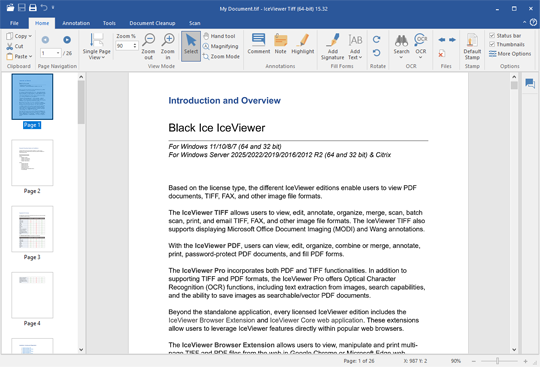Click the Zoom % input field
The width and height of the screenshot is (540, 367).
pos(124,45)
